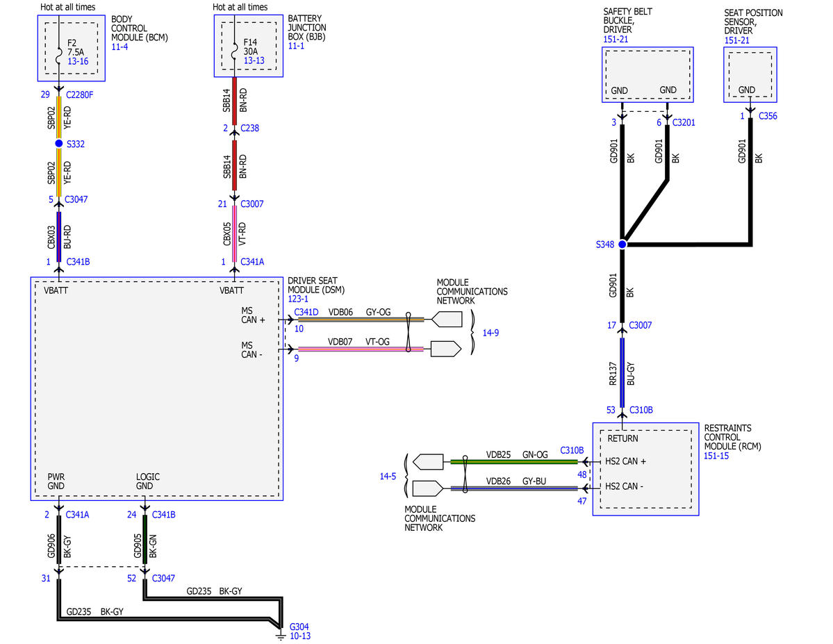Click the blue S332 splice dot
The width and height of the screenshot is (833, 644).
coord(59,144)
